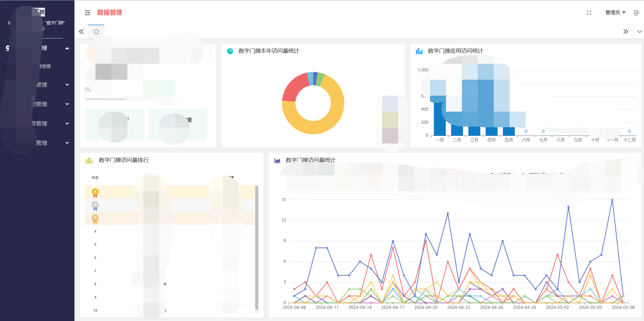644x321 pixels.
Task: Click the pie chart icon beside 数字门牌本年访问量统计
Action: (x=230, y=51)
